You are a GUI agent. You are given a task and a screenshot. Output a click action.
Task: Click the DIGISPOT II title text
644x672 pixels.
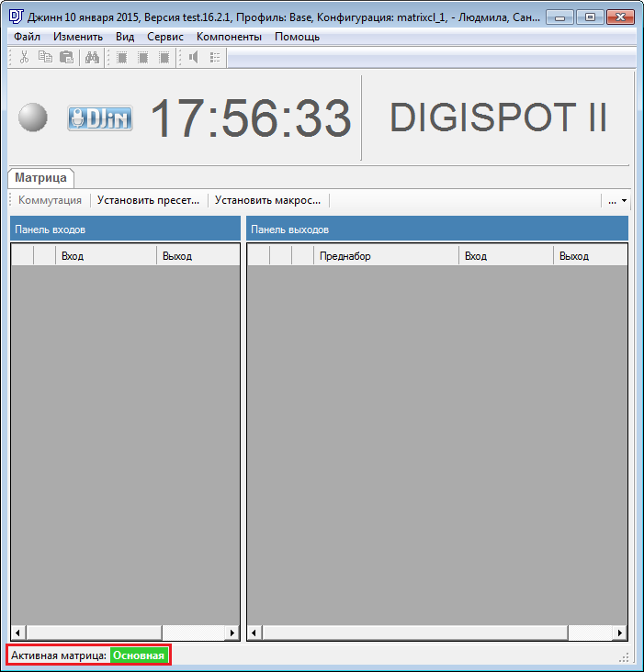[x=498, y=117]
